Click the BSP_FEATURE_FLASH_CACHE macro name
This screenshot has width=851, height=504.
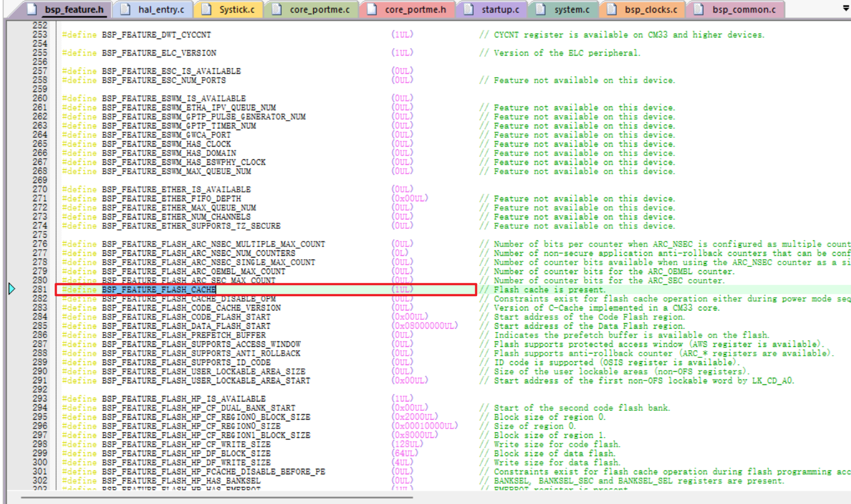point(159,289)
